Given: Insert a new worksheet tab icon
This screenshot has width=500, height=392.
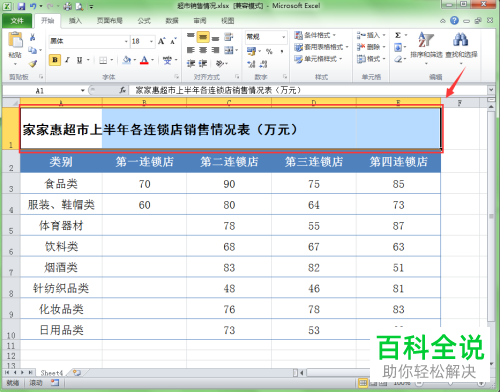Looking at the screenshot, I should point(77,372).
